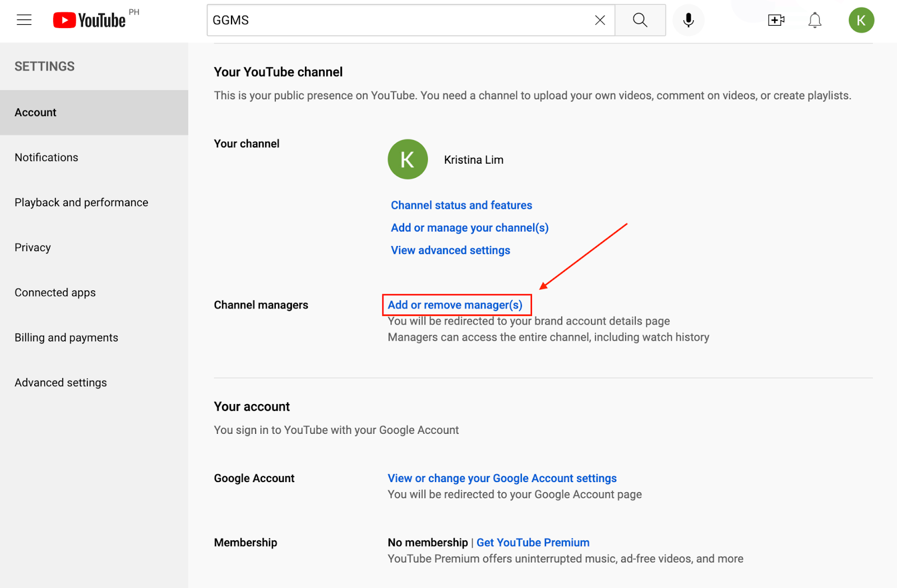Viewport: 897px width, 588px height.
Task: Open Advanced settings in sidebar
Action: pos(94,382)
